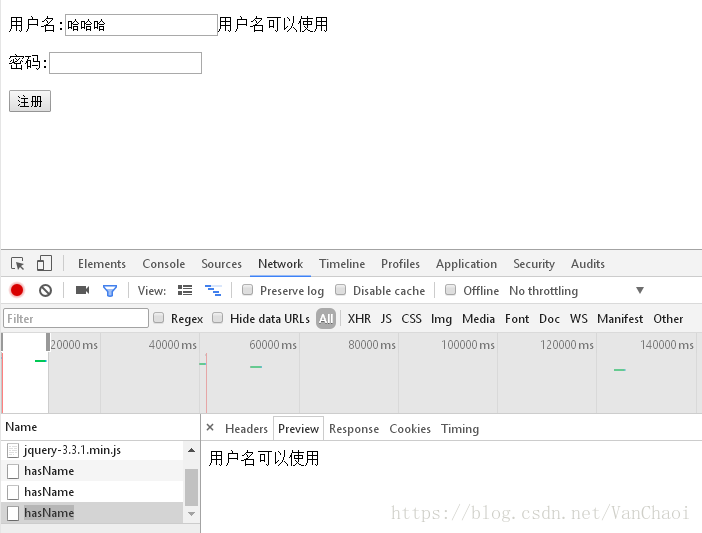The width and height of the screenshot is (702, 533).
Task: Toggle the filter funnel icon
Action: point(110,291)
